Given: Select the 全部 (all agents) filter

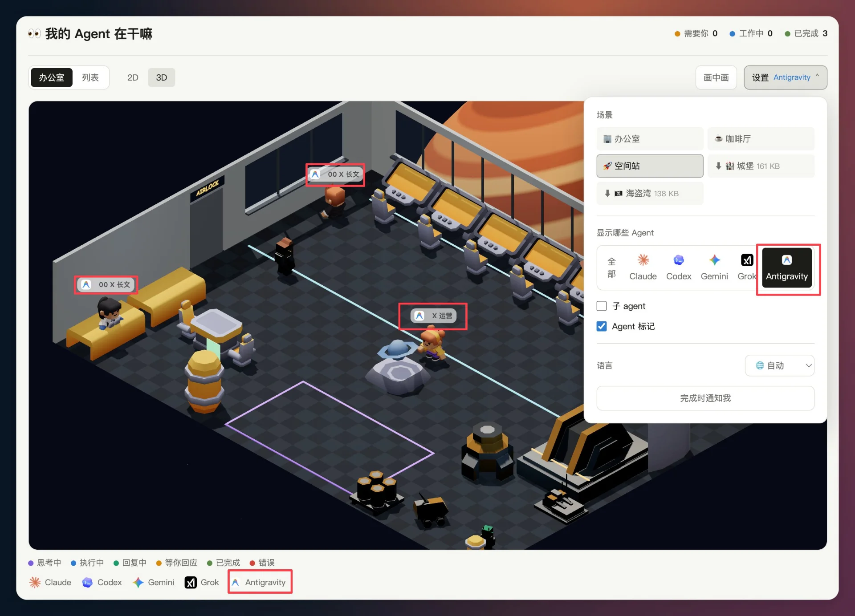Looking at the screenshot, I should [x=612, y=267].
